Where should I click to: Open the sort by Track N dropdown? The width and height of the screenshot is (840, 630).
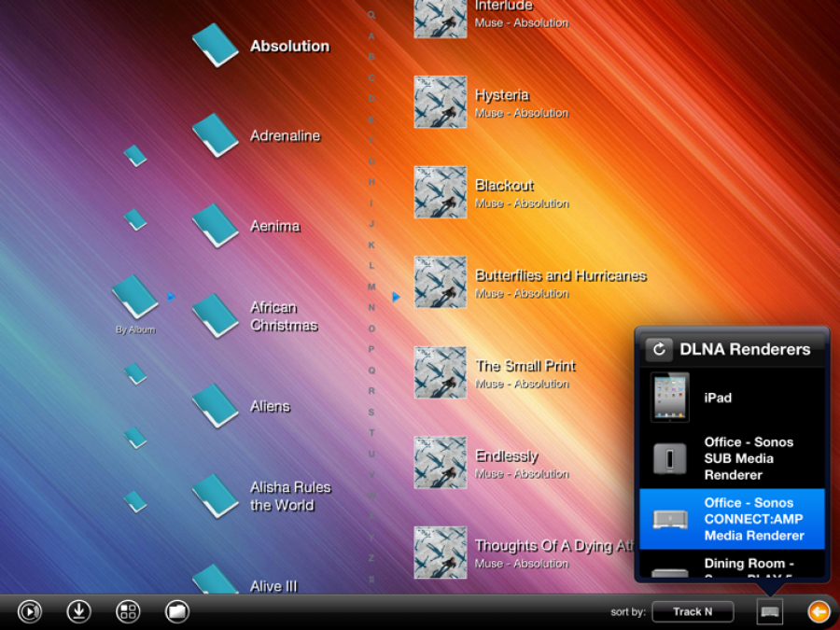(x=693, y=611)
